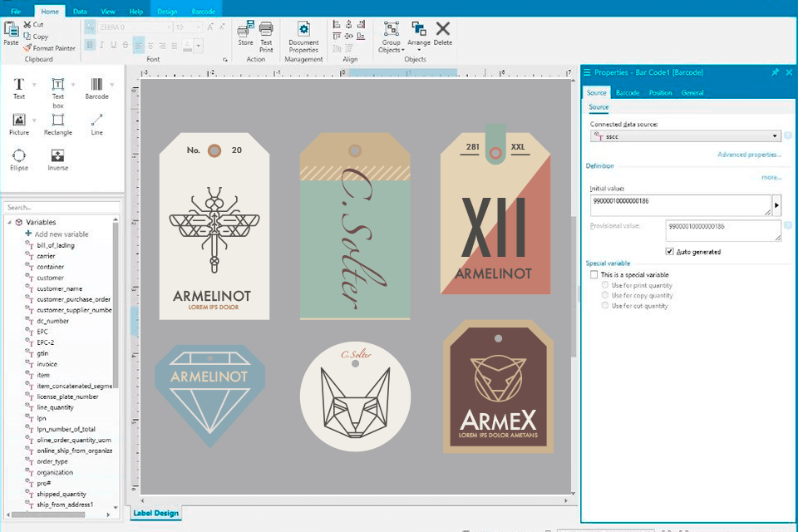This screenshot has height=532, width=798.
Task: Switch to the Data ribbon tab
Action: click(x=80, y=12)
